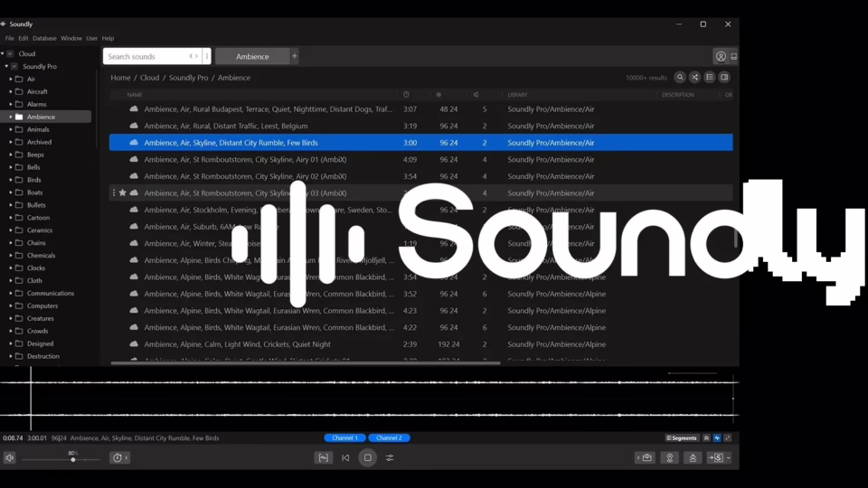868x488 pixels.
Task: Open the Help menu
Action: coord(108,39)
